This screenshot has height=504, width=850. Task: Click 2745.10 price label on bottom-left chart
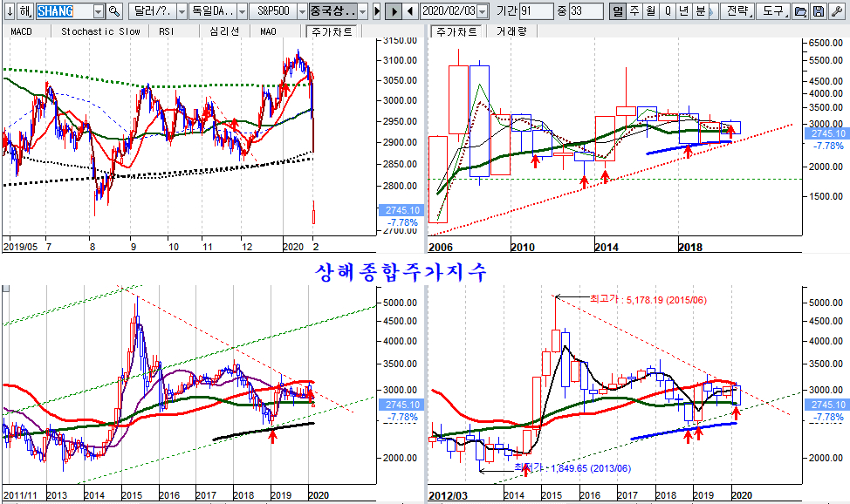click(402, 405)
